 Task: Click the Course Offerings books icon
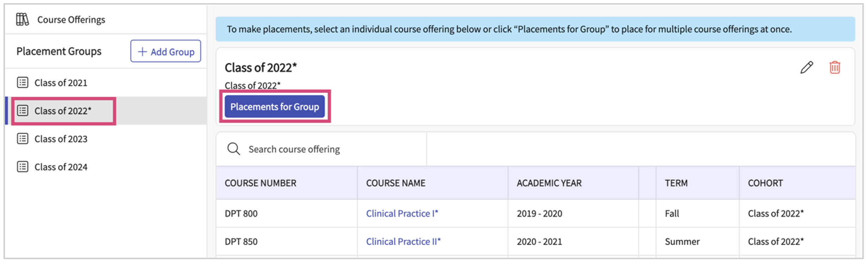click(23, 19)
